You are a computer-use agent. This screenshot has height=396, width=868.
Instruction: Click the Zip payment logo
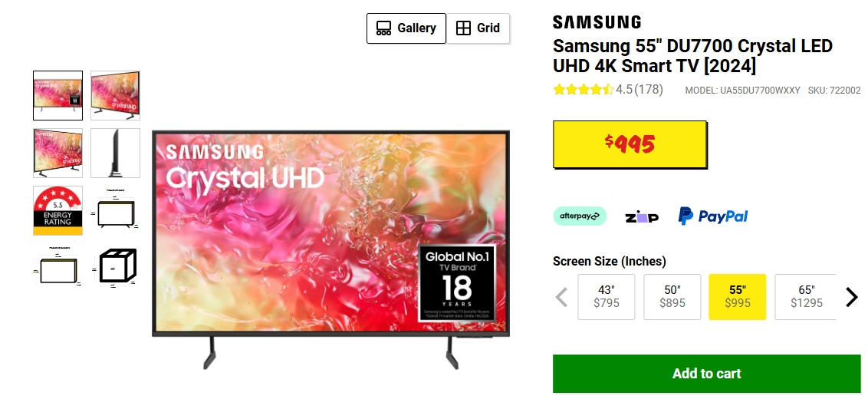642,217
